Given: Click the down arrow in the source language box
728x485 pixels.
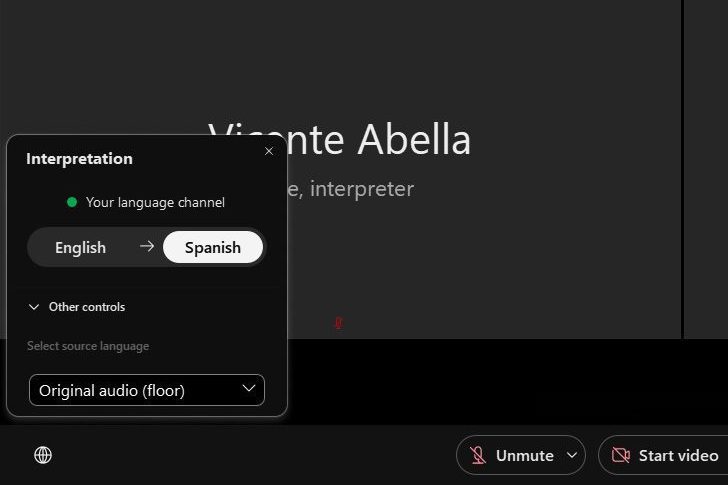Looking at the screenshot, I should pos(249,389).
